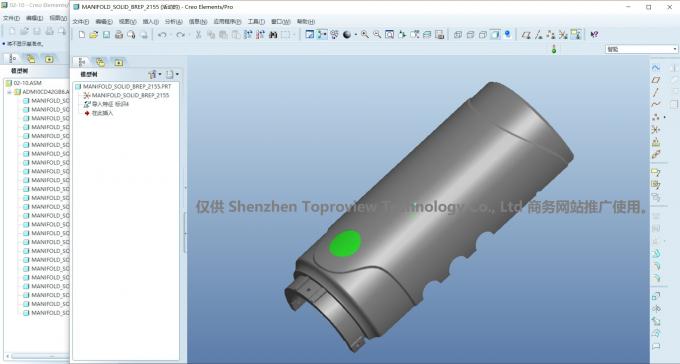
Task: Choose the shaded sphere display style
Action: (347, 35)
